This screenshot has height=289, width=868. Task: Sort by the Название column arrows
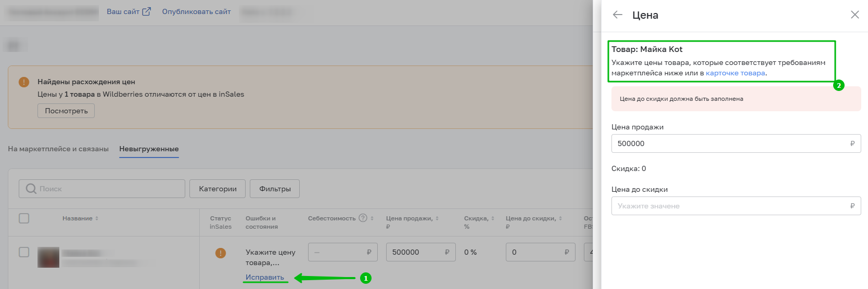click(x=97, y=218)
